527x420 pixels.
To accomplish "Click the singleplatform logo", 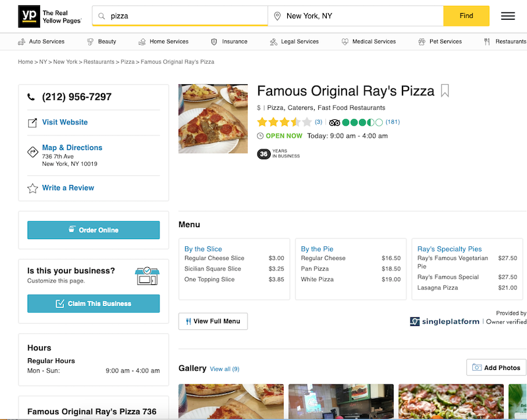I will point(445,321).
